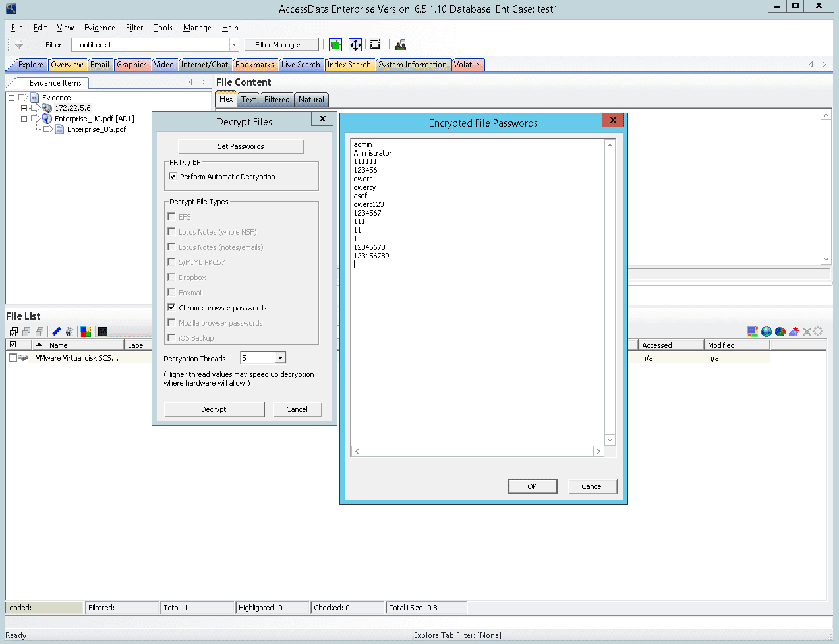Viewport: 839px width, 644px height.
Task: Click the blue pen icon in File List
Action: point(56,332)
